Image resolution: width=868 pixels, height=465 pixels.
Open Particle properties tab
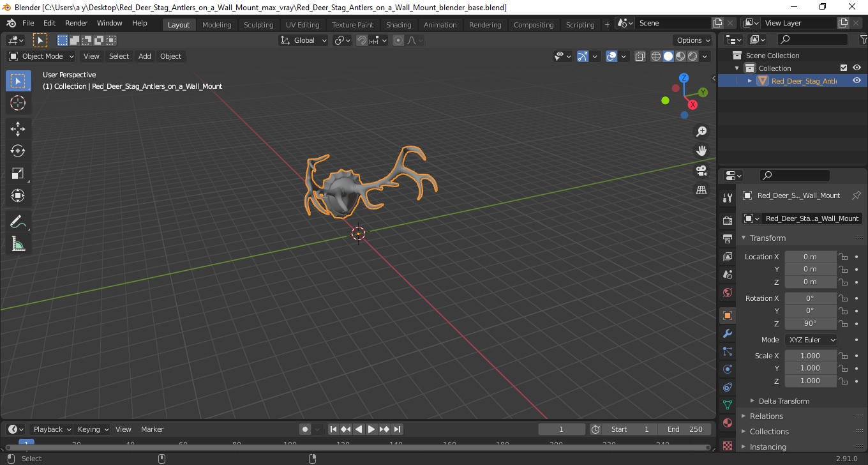pyautogui.click(x=727, y=351)
